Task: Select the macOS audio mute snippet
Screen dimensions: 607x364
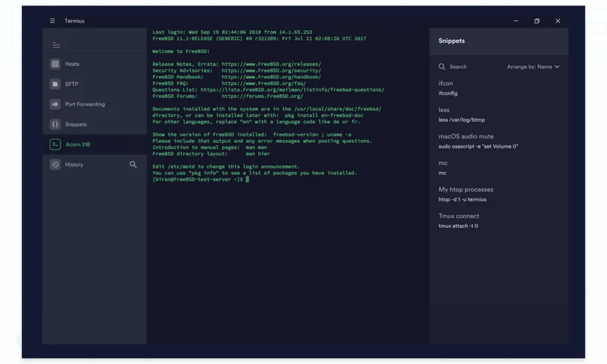Action: 466,136
